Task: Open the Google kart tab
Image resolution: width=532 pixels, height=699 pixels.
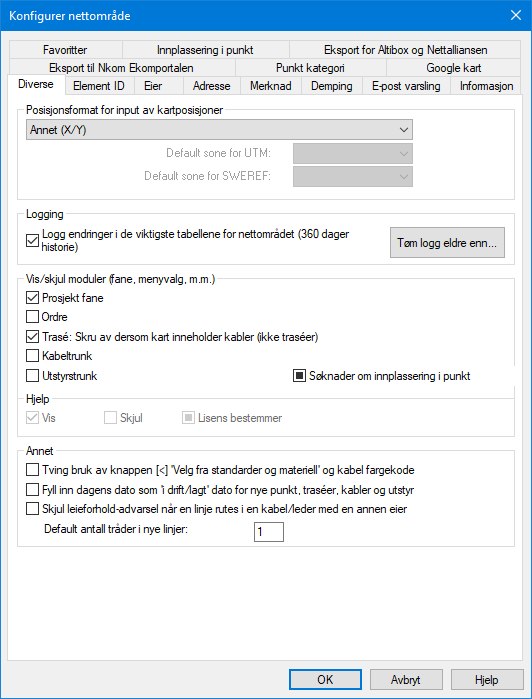Action: click(x=454, y=68)
